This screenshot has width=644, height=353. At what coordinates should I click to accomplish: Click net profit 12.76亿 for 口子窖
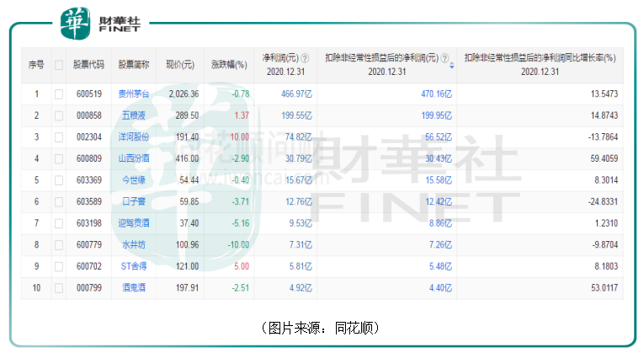point(299,201)
